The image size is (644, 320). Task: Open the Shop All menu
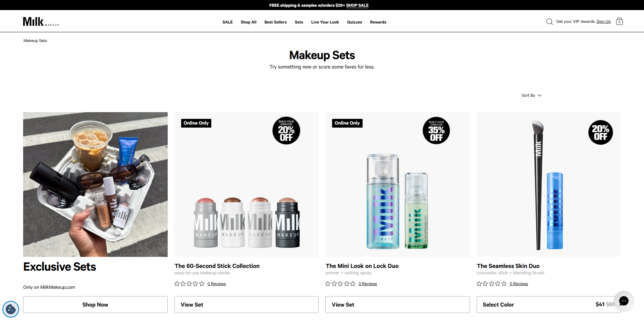tap(248, 22)
